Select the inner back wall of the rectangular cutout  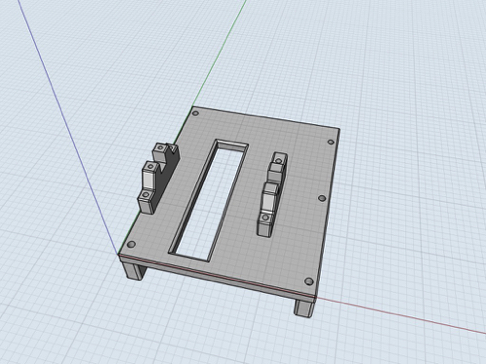point(232,146)
